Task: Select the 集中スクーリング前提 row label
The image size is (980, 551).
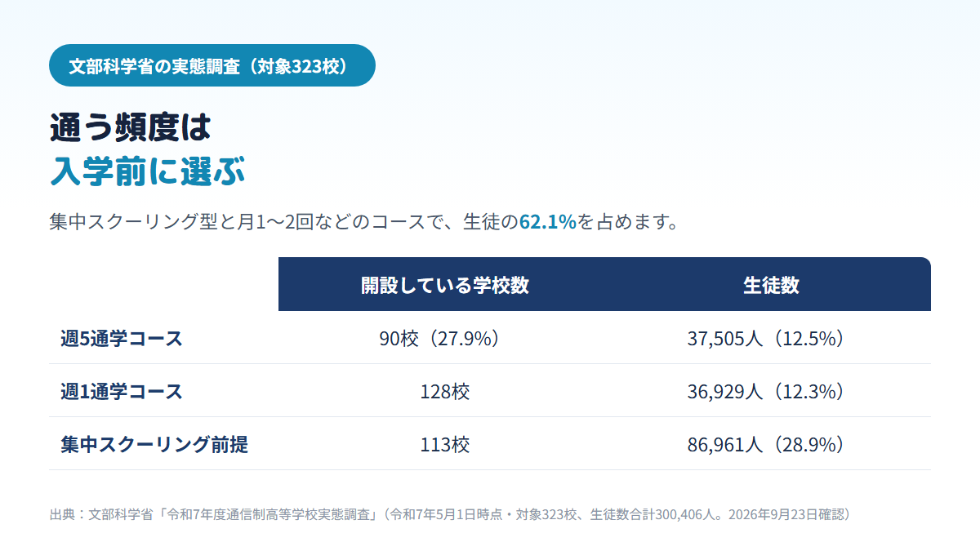Action: click(154, 445)
